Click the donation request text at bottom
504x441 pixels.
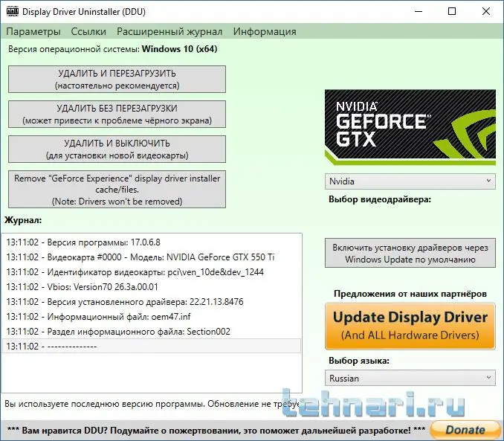216,431
